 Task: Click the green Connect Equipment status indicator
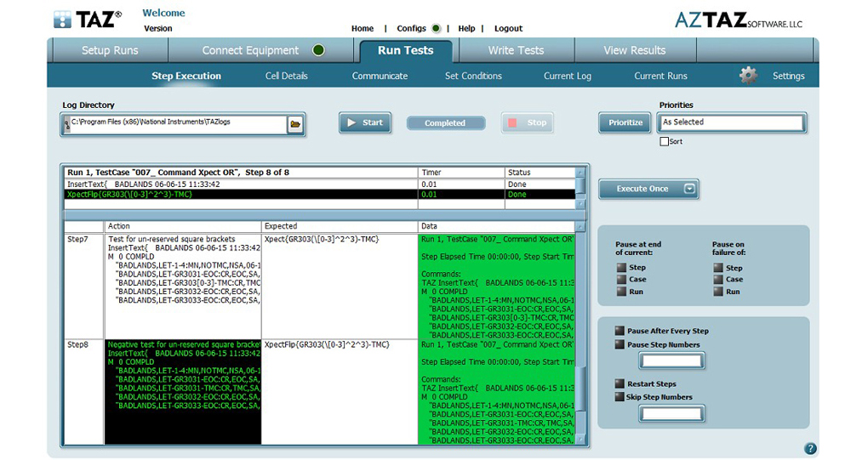pyautogui.click(x=318, y=50)
